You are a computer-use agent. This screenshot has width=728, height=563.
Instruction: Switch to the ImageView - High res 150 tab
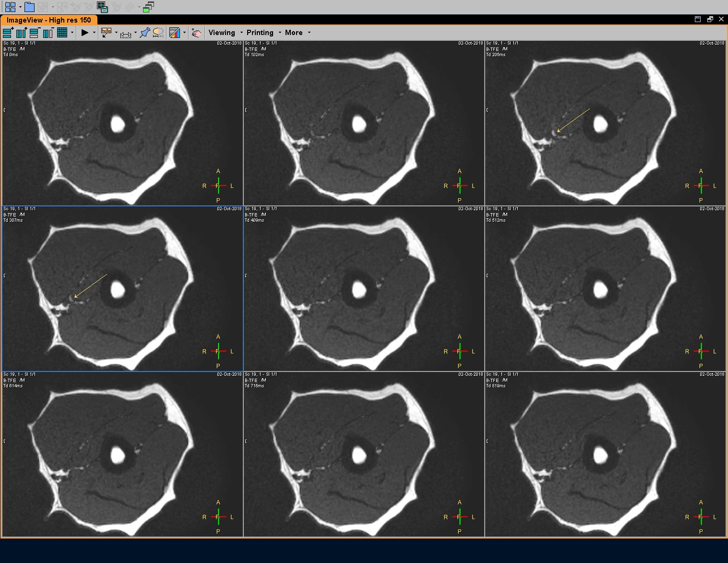[49, 20]
